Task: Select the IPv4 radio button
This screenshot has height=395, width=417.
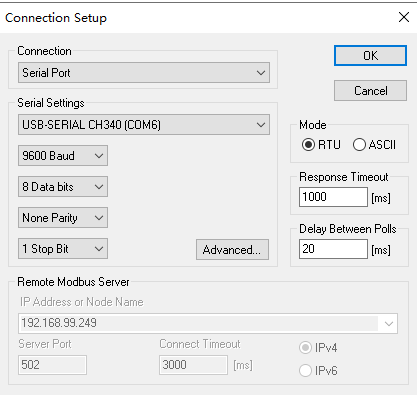Action: pyautogui.click(x=305, y=348)
